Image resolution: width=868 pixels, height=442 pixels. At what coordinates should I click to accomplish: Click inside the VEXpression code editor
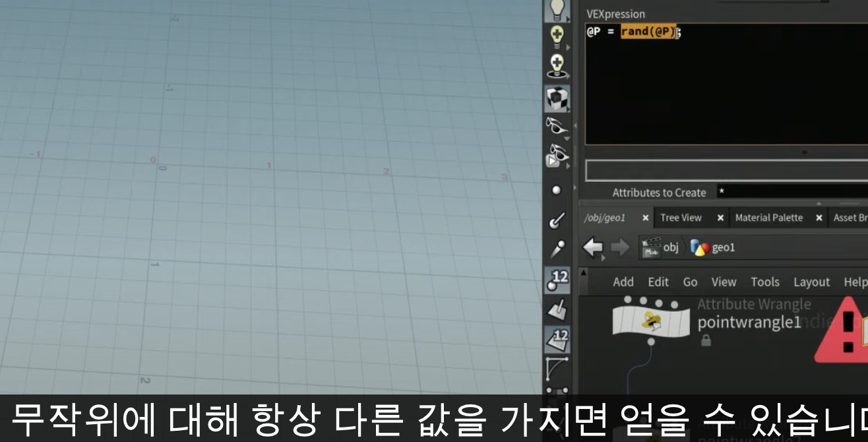point(726,84)
